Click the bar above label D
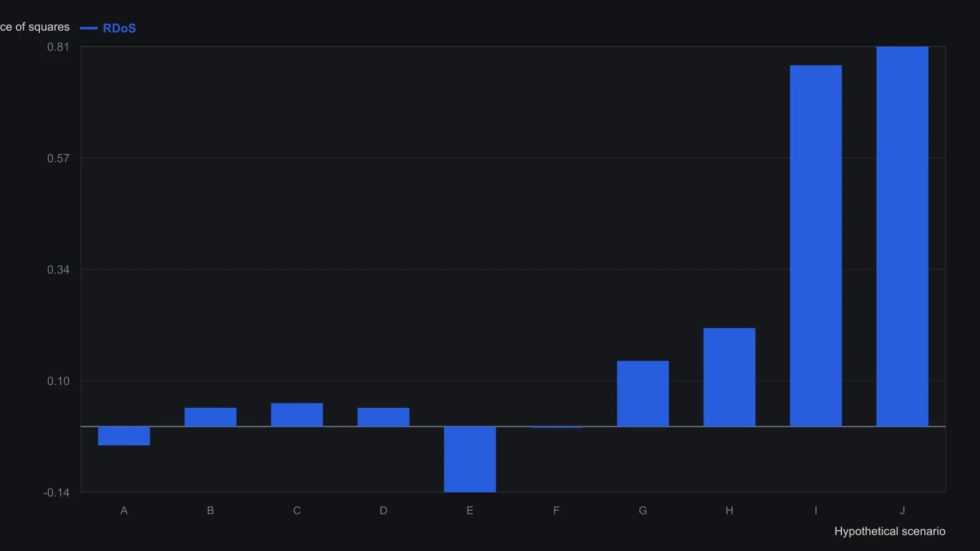The width and height of the screenshot is (980, 551). (383, 417)
